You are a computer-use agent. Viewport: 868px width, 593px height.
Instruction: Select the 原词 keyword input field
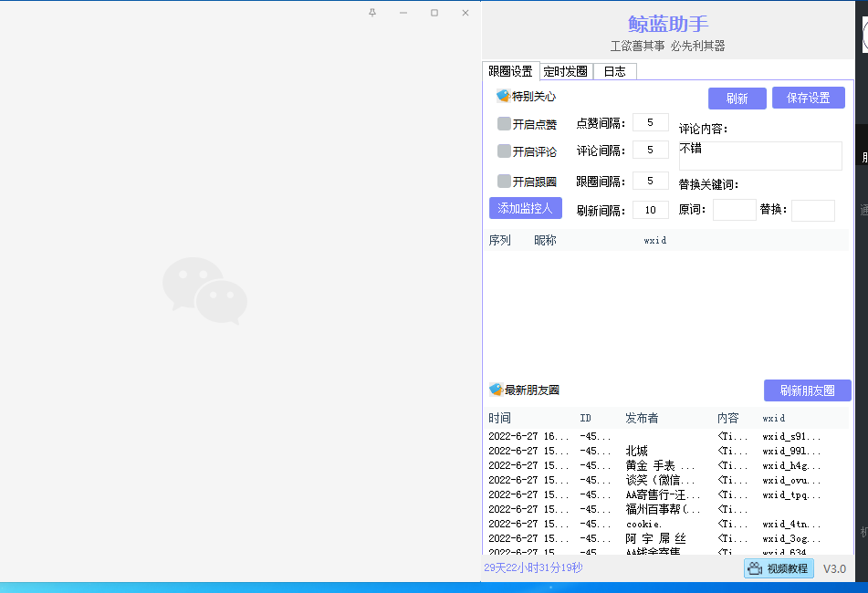pyautogui.click(x=734, y=211)
